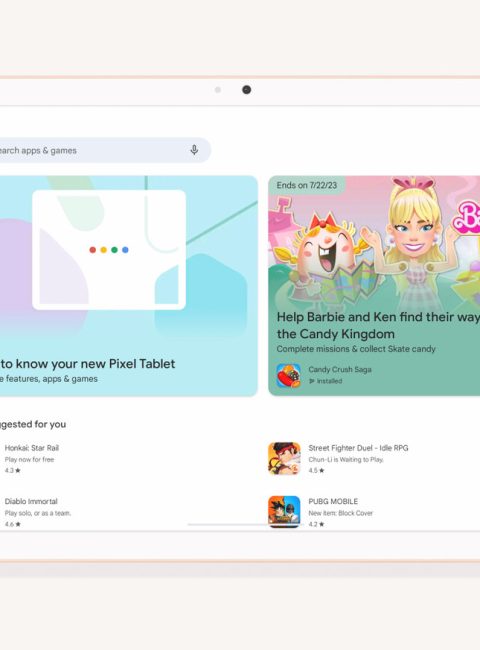Tap the bottom navigation gesture bar
Screen dimensions: 480x650
coord(245,524)
